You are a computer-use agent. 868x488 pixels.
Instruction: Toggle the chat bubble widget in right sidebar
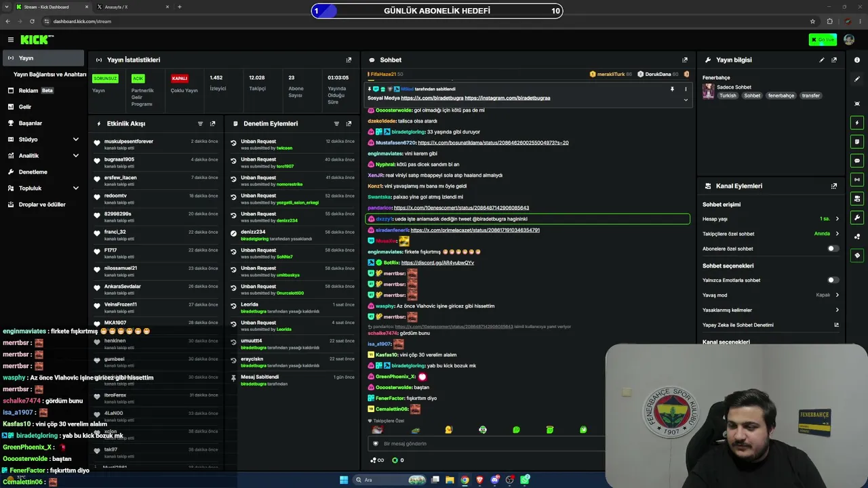[857, 161]
